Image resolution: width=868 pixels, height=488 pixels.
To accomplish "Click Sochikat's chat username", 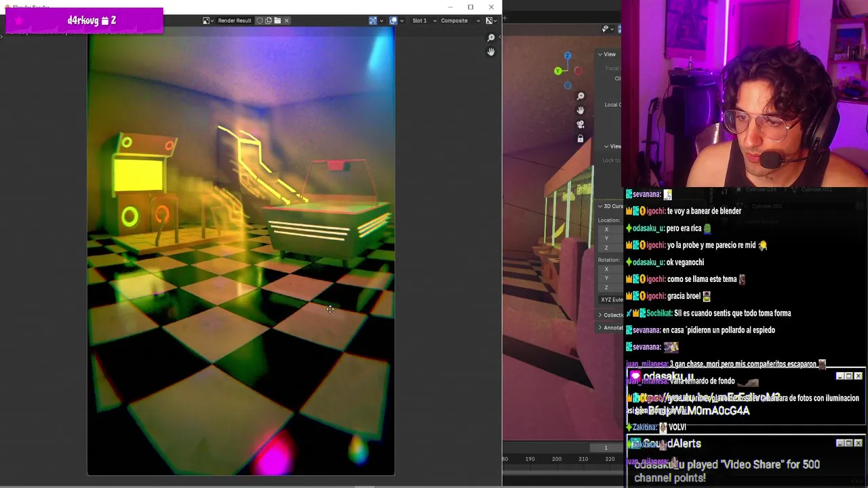I will click(x=658, y=313).
